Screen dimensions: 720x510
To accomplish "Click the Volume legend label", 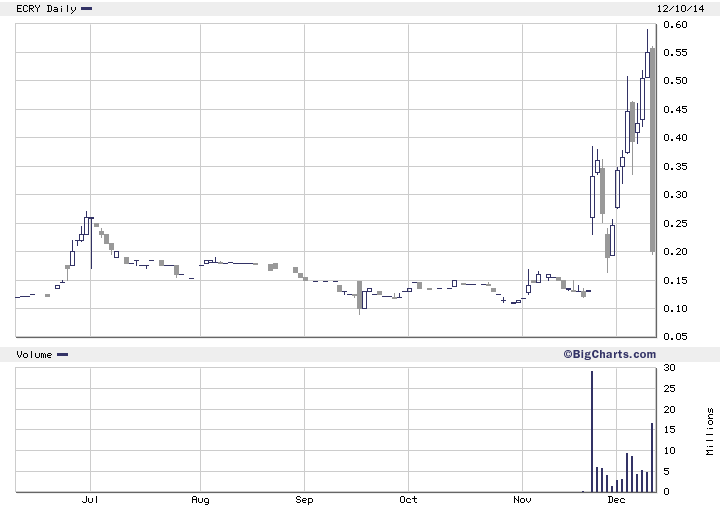I will [x=34, y=354].
